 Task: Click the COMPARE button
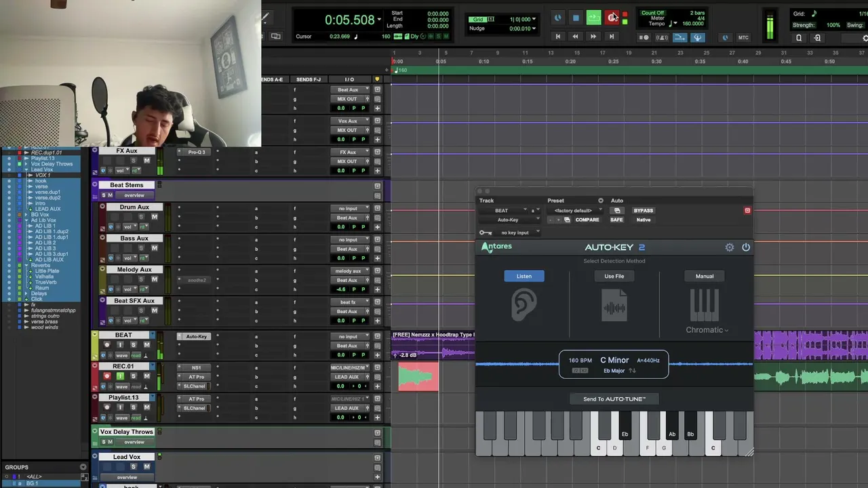[x=587, y=220]
